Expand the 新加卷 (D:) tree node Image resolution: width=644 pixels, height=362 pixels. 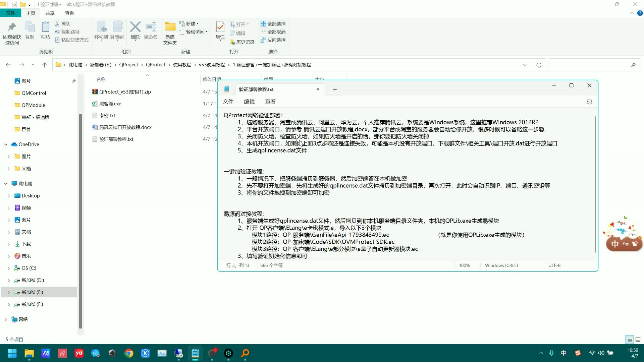(x=9, y=280)
